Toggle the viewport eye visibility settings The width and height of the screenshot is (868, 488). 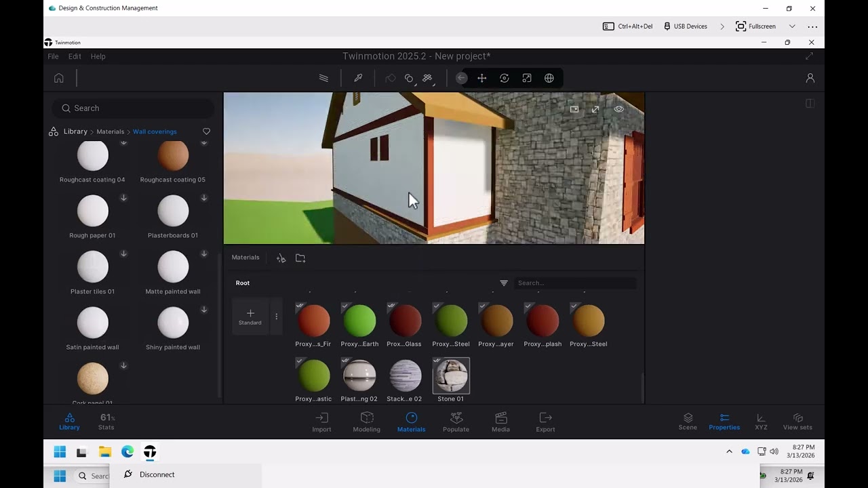[619, 109]
